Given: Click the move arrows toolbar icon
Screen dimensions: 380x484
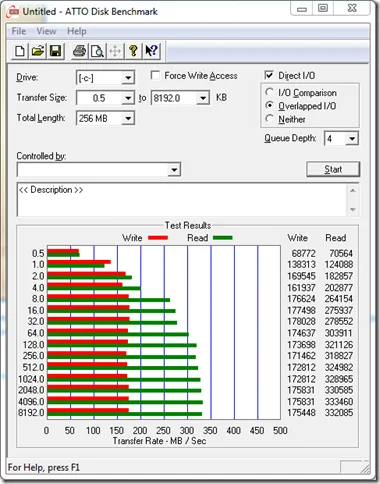Looking at the screenshot, I should click(115, 51).
